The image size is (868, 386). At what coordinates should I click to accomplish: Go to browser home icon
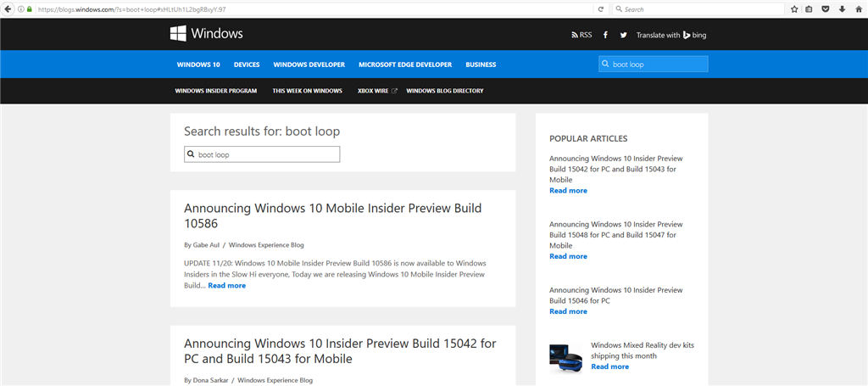[x=858, y=9]
